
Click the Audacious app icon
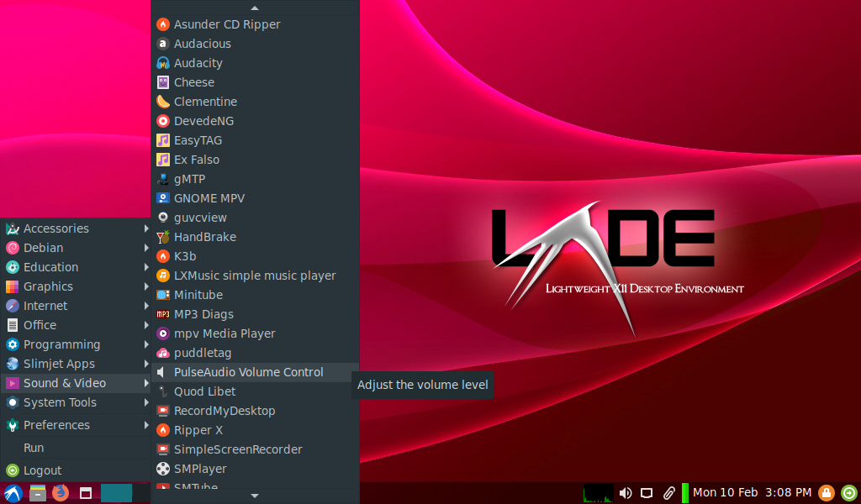(x=163, y=44)
